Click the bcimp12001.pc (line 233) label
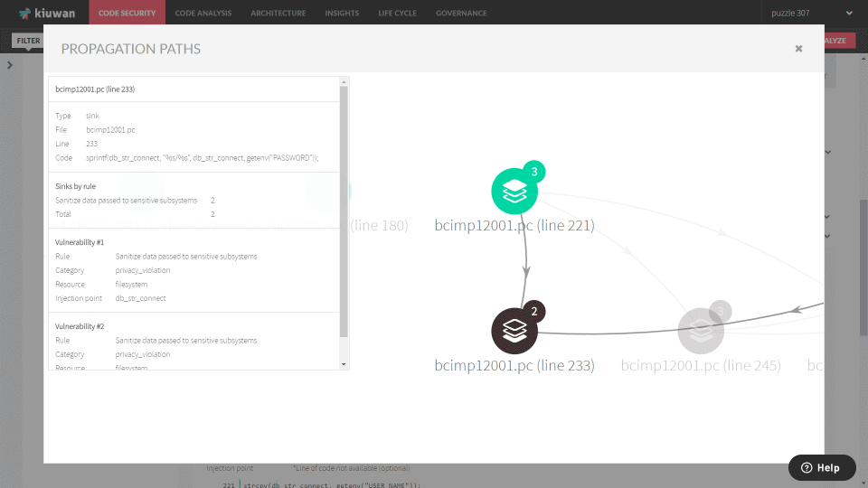Screen dimensions: 868x488 [x=514, y=365]
